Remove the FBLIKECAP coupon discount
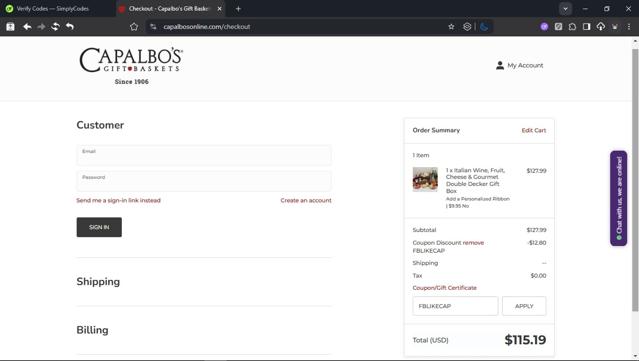 pos(473,243)
